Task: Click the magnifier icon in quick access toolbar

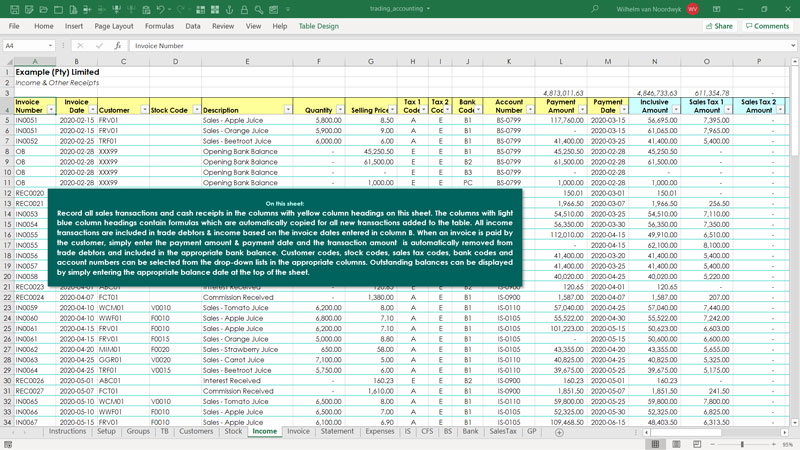Action: 259,9
